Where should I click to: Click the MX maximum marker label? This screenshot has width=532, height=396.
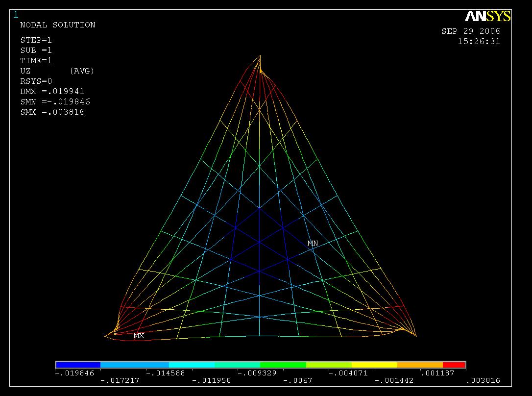(139, 336)
